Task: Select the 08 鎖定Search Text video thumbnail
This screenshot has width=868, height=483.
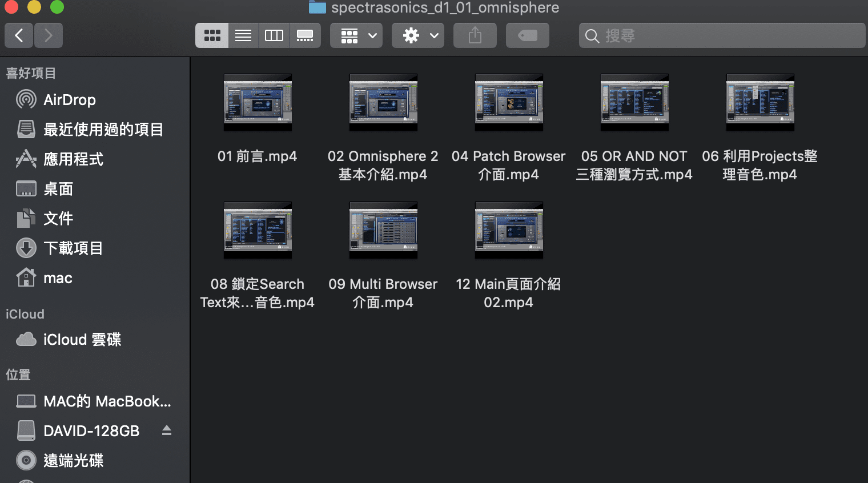Action: (258, 230)
